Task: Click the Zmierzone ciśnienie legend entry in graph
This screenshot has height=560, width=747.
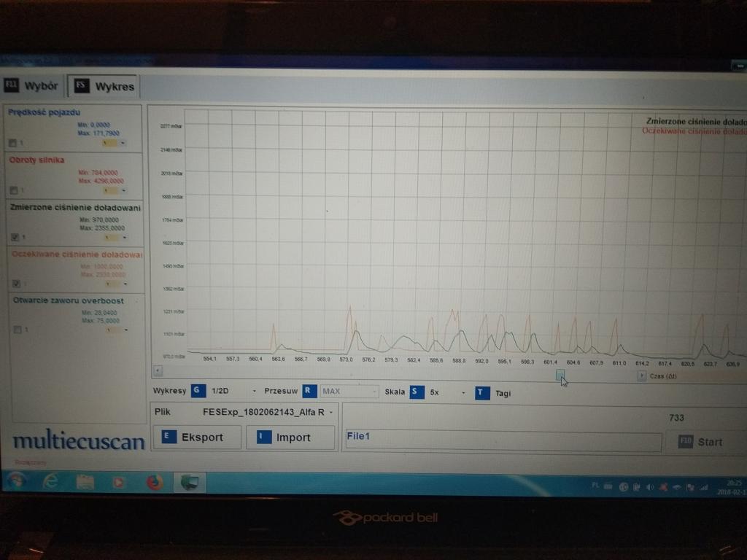Action: coord(696,122)
